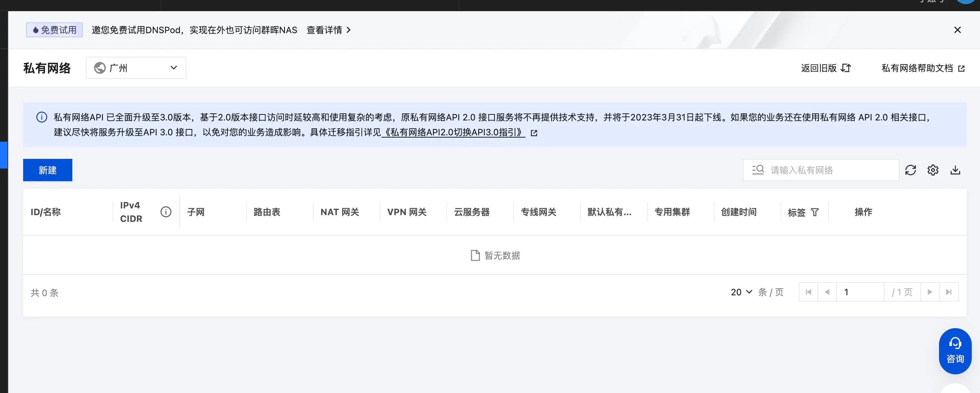Open the 20 条/页 page-size dropdown
Image resolution: width=980 pixels, height=393 pixels.
coord(741,292)
